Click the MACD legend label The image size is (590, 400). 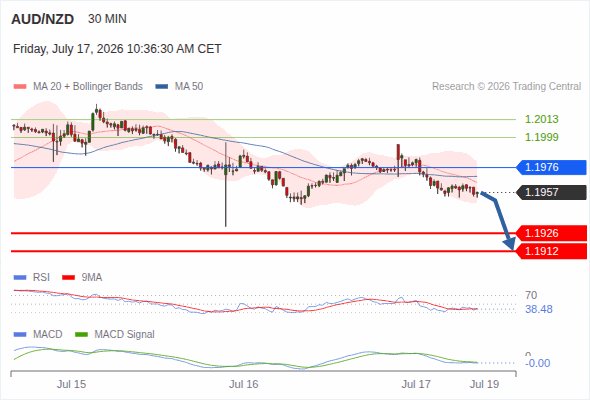[47, 335]
